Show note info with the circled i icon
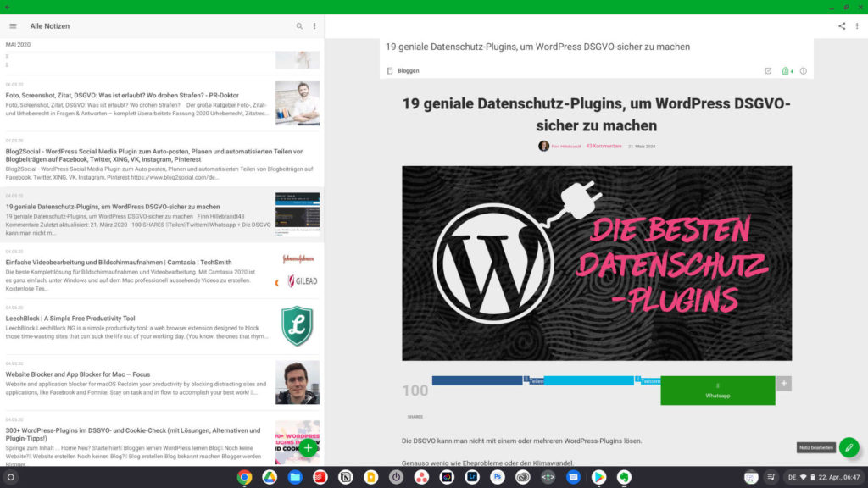The image size is (868, 488). tap(804, 71)
